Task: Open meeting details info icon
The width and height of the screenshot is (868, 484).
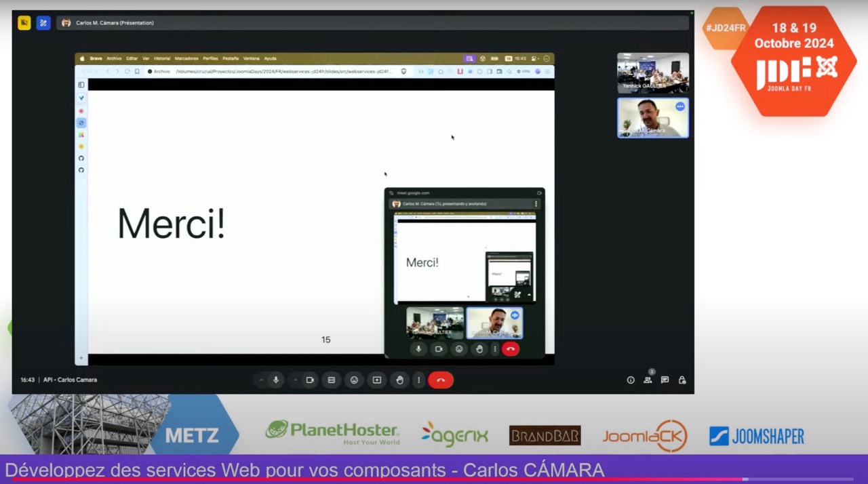Action: (x=630, y=380)
